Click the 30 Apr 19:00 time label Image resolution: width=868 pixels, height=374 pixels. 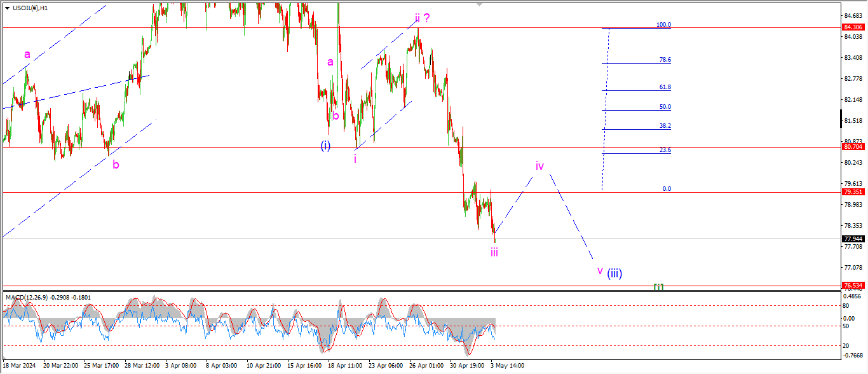point(467,366)
